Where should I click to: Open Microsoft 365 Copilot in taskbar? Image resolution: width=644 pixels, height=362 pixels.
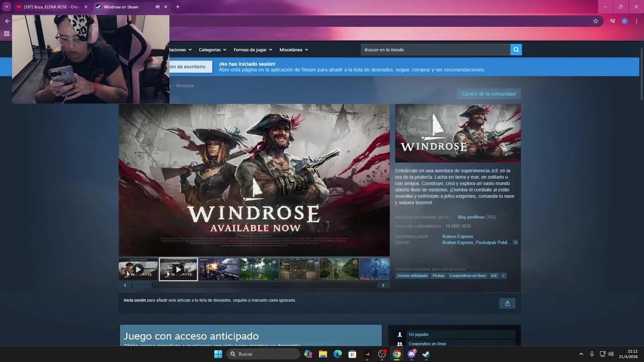(x=308, y=354)
